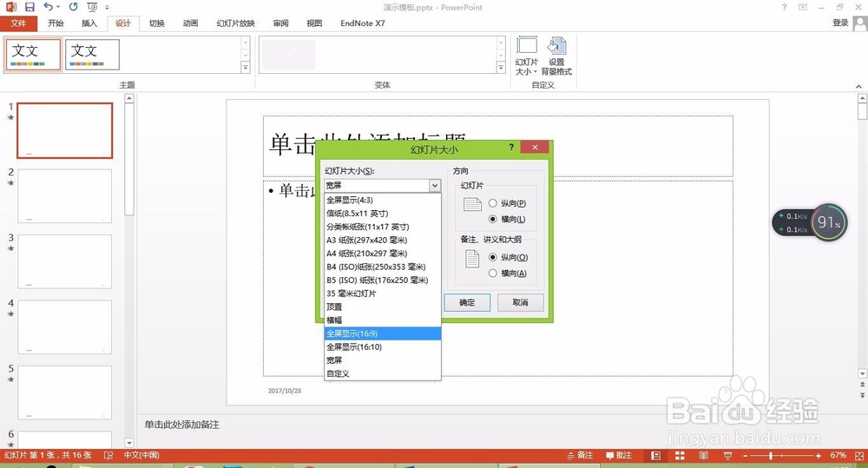Viewport: 868px width, 468px height.
Task: Choose 全屏显示(4:3) from the size list
Action: [383, 200]
